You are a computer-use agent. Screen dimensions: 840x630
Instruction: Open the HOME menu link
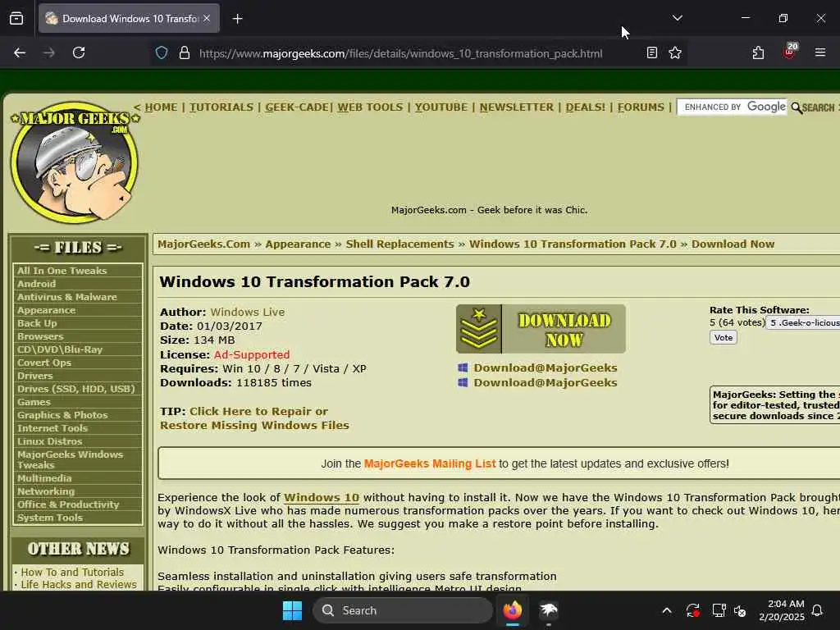click(x=161, y=107)
